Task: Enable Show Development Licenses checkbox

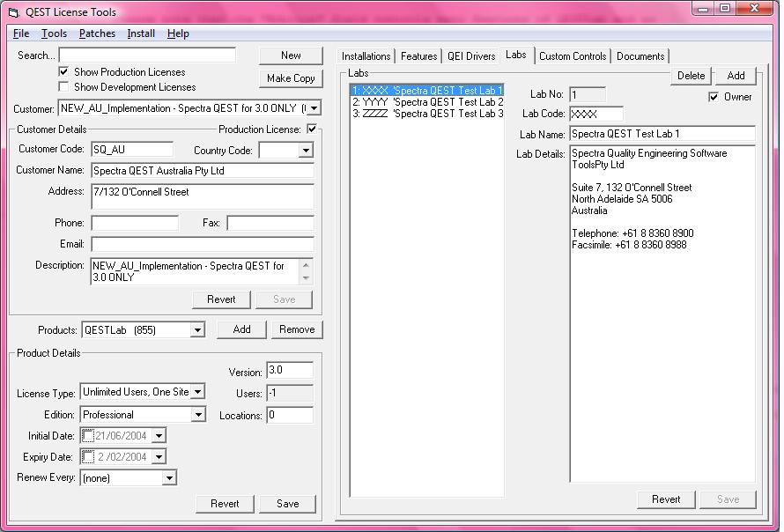Action: (63, 87)
